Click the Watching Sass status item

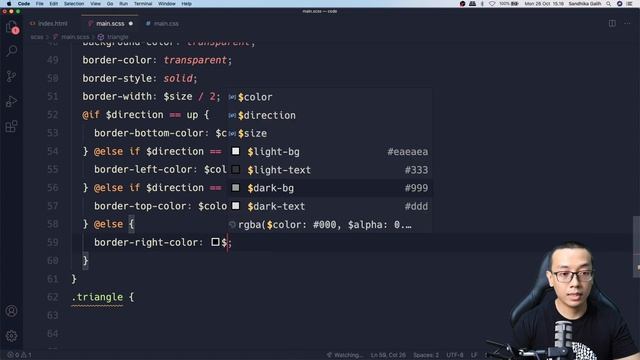[344, 355]
